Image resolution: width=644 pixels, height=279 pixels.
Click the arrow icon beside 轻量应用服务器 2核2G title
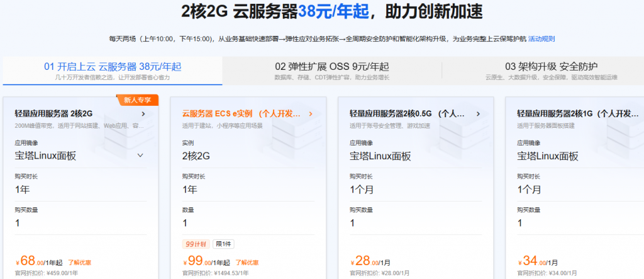tap(144, 114)
